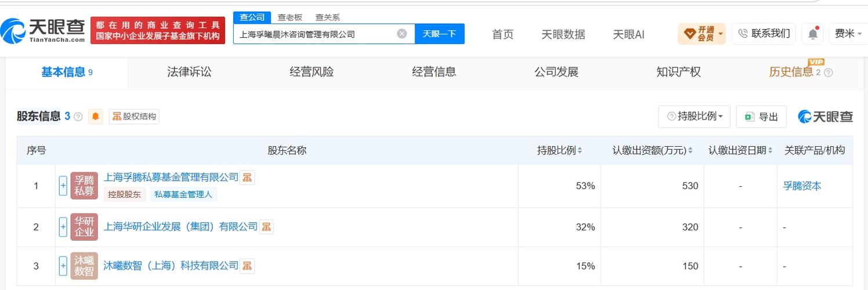Switch to the 知识产权 tab
Viewport: 868px width, 290px height.
tap(678, 72)
